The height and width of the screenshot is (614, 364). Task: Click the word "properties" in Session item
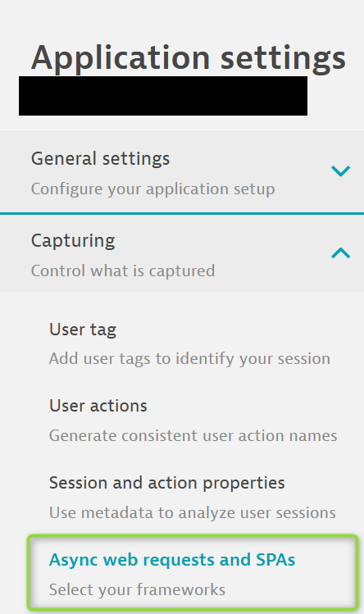click(x=243, y=484)
